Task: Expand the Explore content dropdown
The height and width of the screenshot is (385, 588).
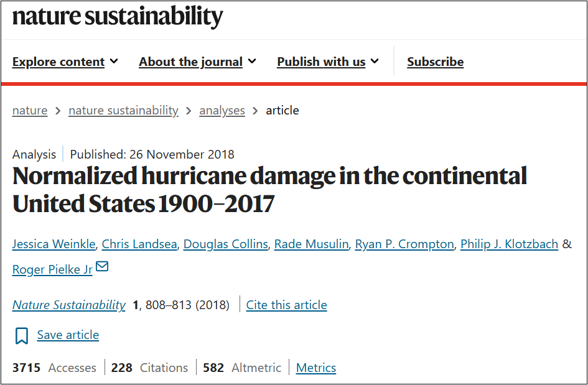Action: click(x=65, y=62)
